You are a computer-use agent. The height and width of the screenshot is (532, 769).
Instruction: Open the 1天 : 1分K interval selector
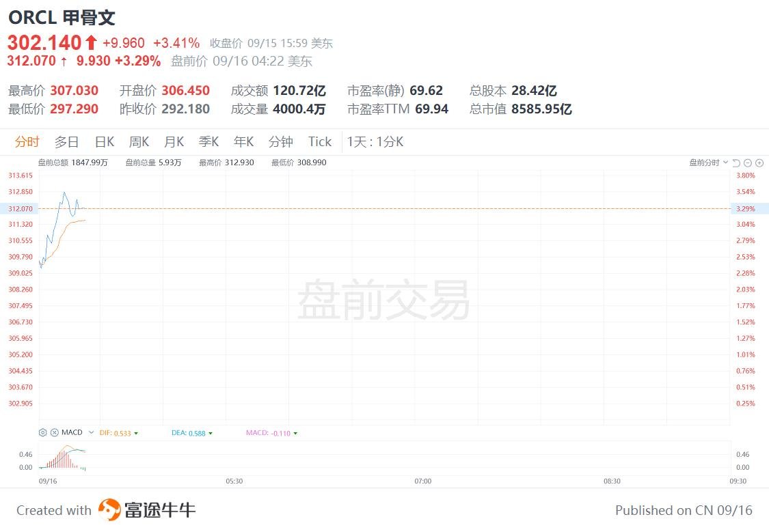point(375,142)
